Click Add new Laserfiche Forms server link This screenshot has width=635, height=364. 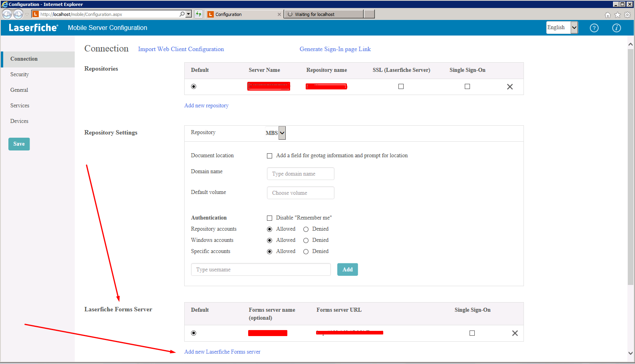coord(223,352)
